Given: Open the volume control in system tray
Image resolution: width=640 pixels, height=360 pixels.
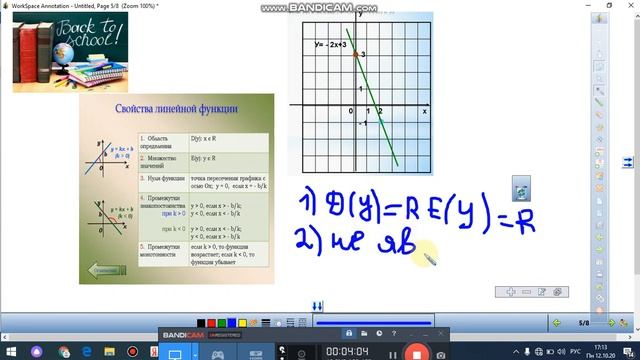Looking at the screenshot, I should [561, 352].
